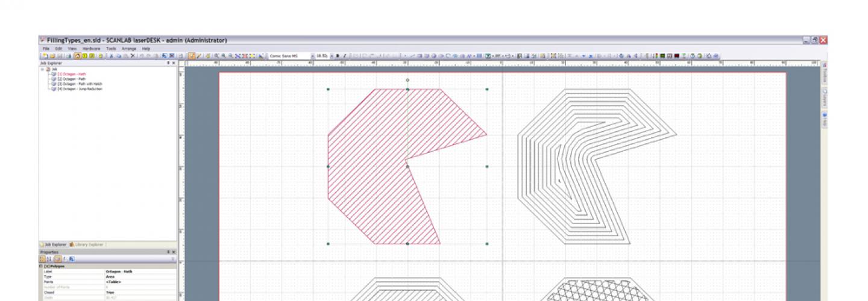Click the pencil edit tool icon

(x=200, y=55)
